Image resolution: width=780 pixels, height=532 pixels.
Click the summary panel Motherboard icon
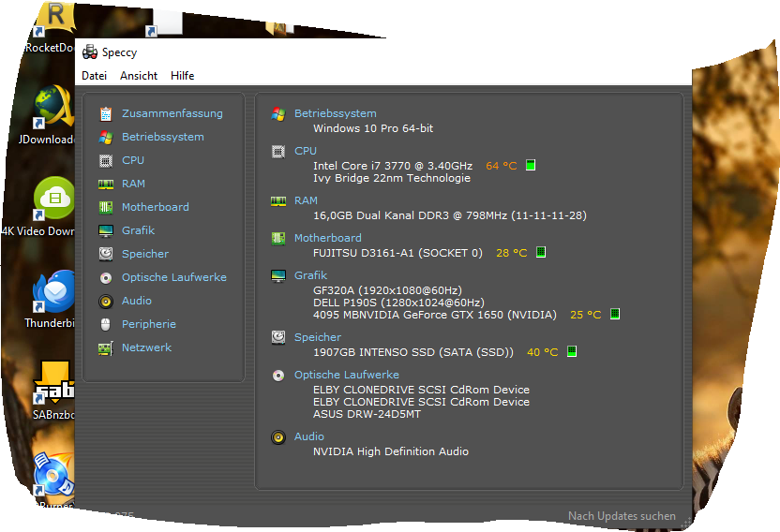point(278,239)
